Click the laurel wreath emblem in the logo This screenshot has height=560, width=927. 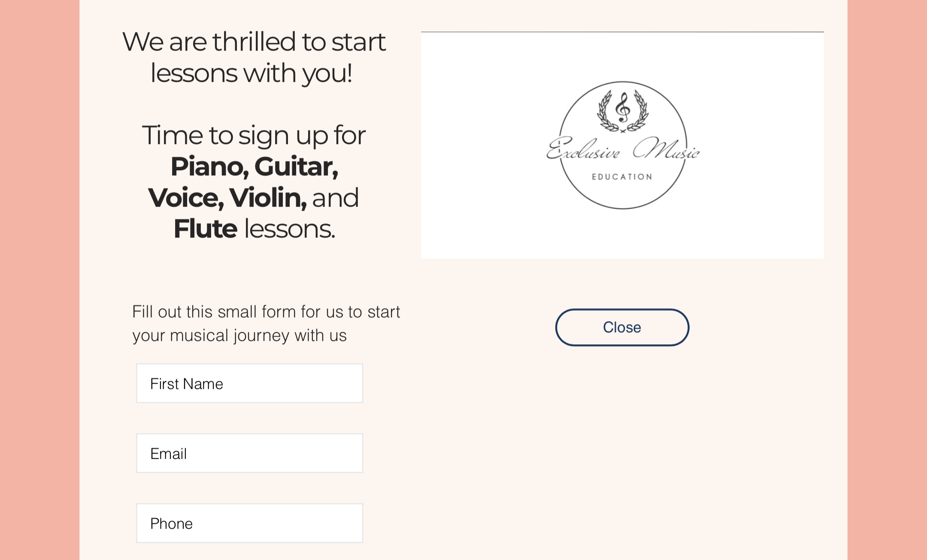623,111
